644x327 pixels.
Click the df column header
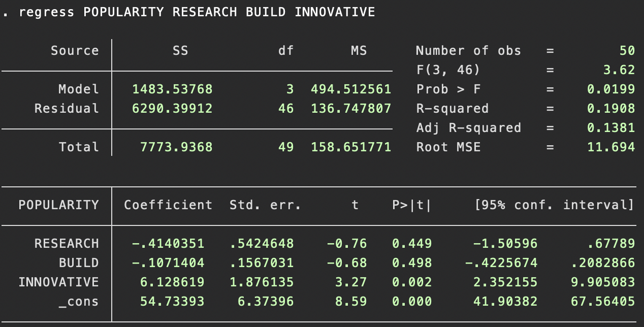(x=286, y=51)
